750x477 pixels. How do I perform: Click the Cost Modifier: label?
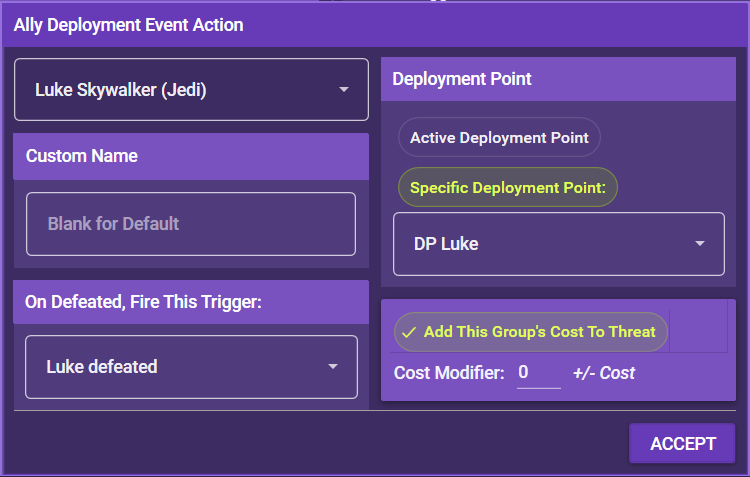(449, 373)
